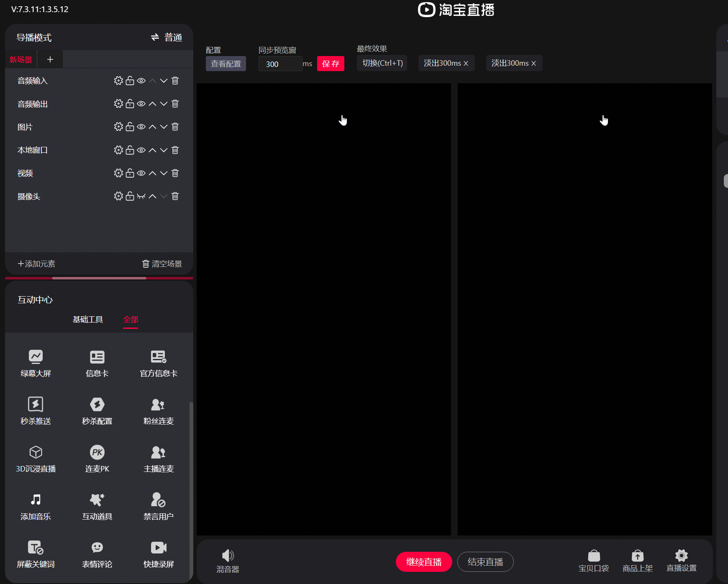
Task: Remove the first 淡出300ms effect
Action: pyautogui.click(x=466, y=63)
